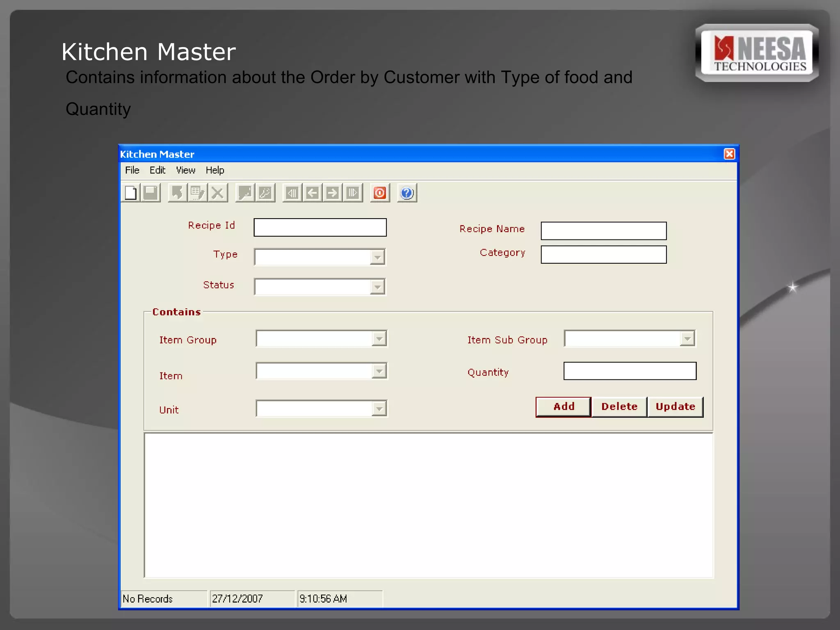Image resolution: width=840 pixels, height=630 pixels.
Task: Click the New record toolbar icon
Action: (131, 193)
